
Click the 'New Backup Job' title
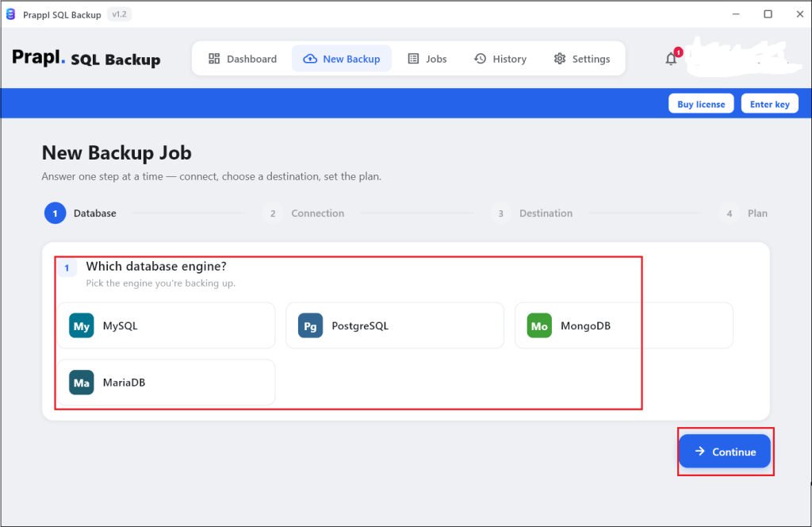point(117,153)
